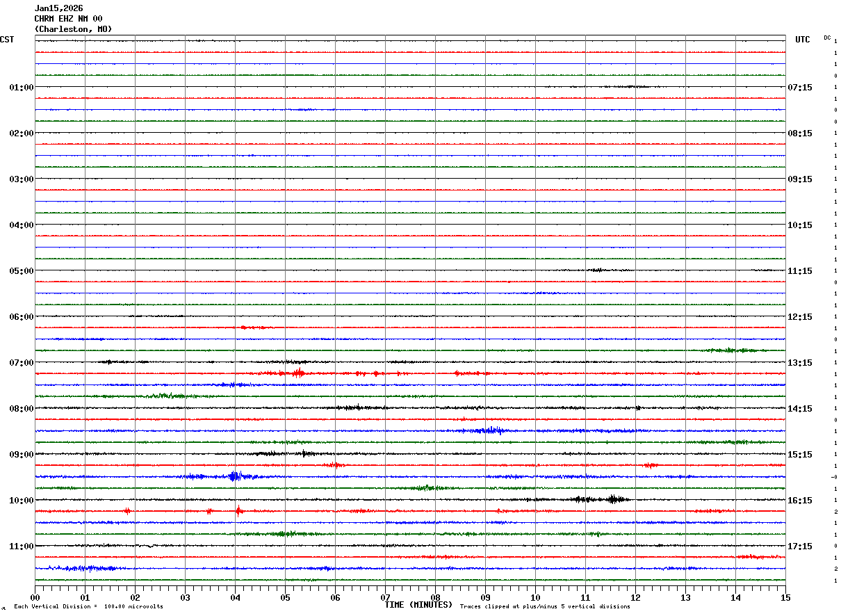Click minute tick 13 on time axis
This screenshot has width=841, height=616.
pyautogui.click(x=685, y=597)
